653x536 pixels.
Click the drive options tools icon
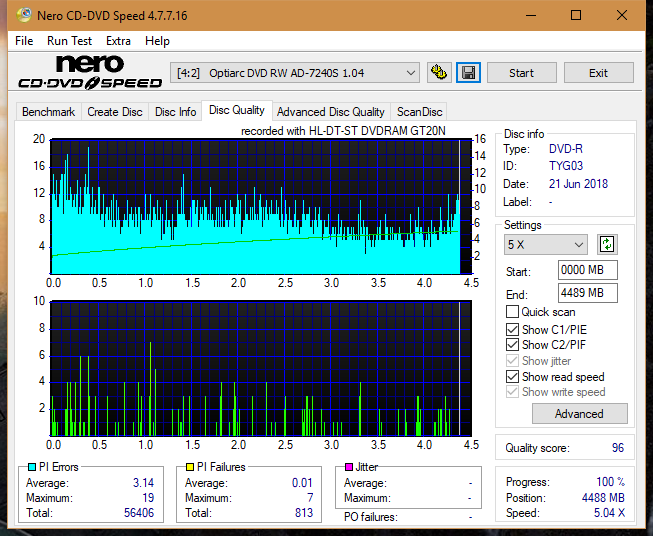pyautogui.click(x=439, y=73)
